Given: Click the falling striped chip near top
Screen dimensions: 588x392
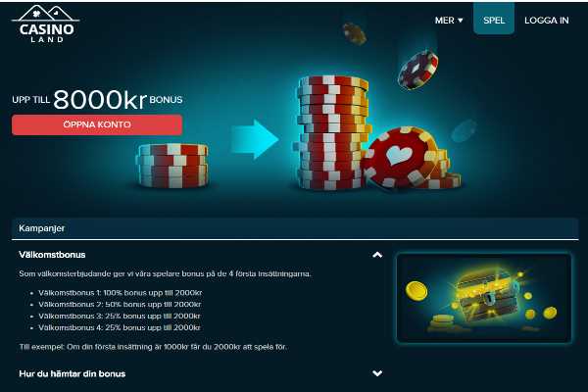Looking at the screenshot, I should point(417,71).
